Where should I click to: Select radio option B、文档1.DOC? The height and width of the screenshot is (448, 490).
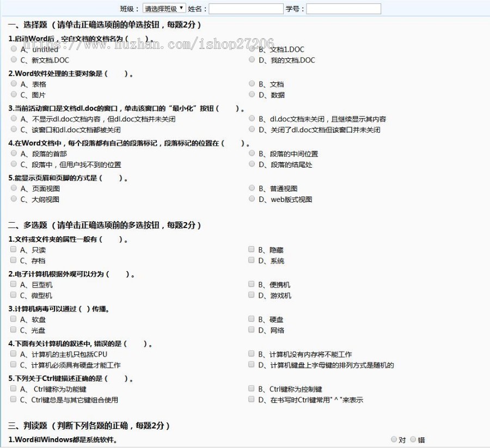252,49
